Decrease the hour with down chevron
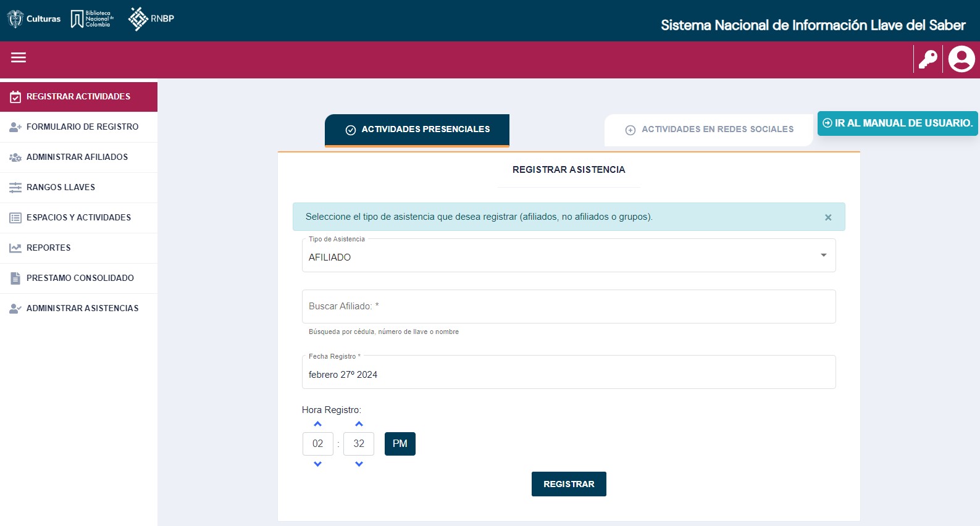Image resolution: width=980 pixels, height=526 pixels. click(317, 464)
